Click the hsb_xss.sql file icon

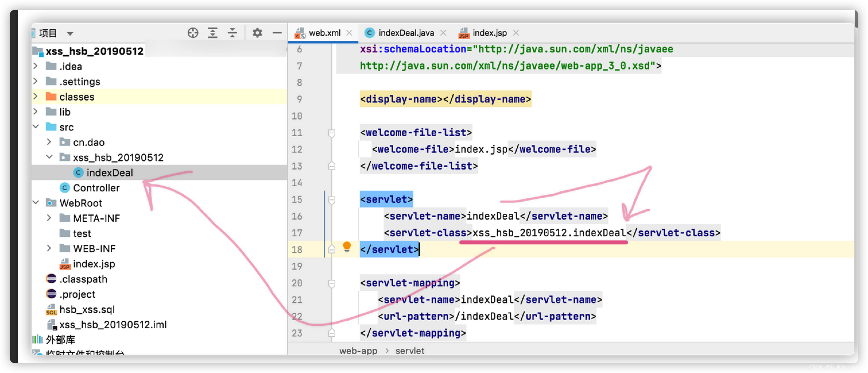pos(51,309)
